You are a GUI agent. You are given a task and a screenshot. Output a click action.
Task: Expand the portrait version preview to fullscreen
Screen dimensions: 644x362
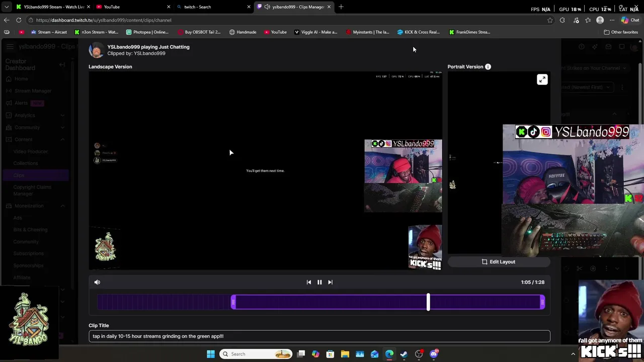[x=542, y=79]
